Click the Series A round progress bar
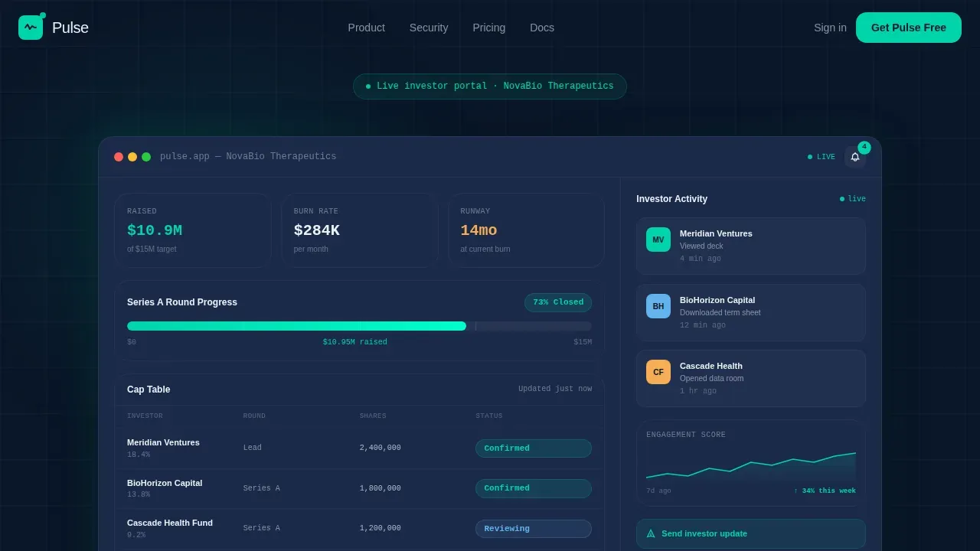Screen dimensions: 980x551 pos(359,326)
